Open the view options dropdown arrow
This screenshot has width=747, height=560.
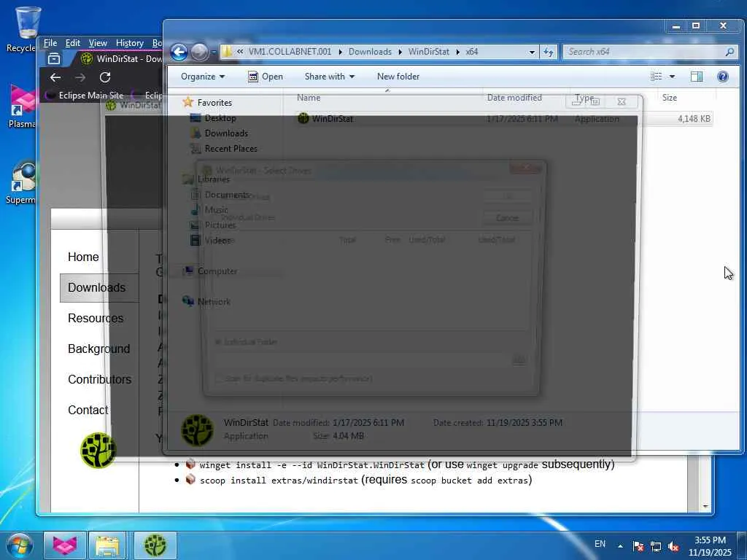(672, 77)
